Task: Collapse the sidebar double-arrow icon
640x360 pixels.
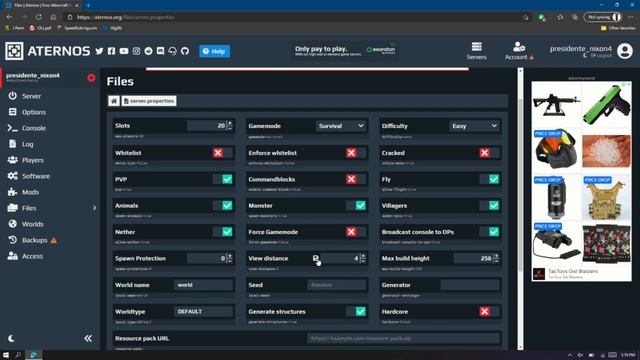Action: [x=88, y=338]
